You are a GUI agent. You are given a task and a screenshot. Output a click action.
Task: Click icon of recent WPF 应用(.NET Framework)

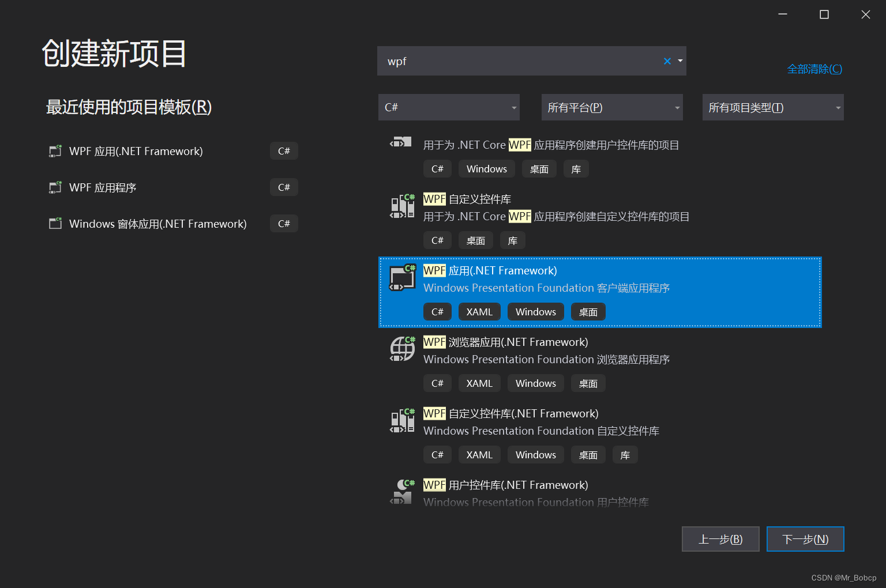tap(55, 151)
